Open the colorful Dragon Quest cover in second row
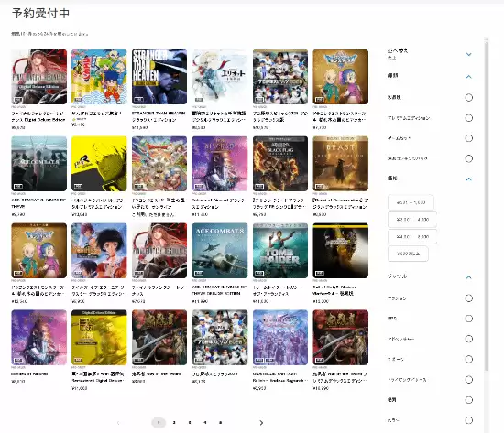504x433 pixels. coord(159,164)
